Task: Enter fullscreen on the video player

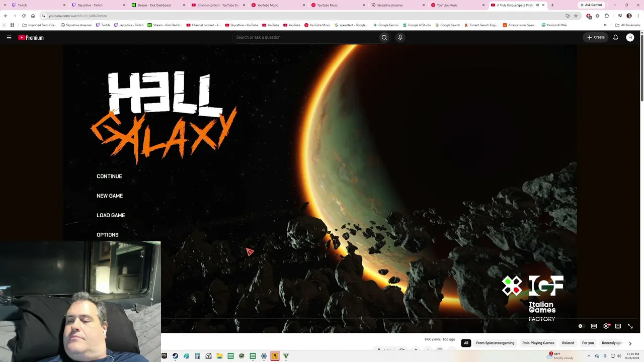Action: tap(630, 326)
